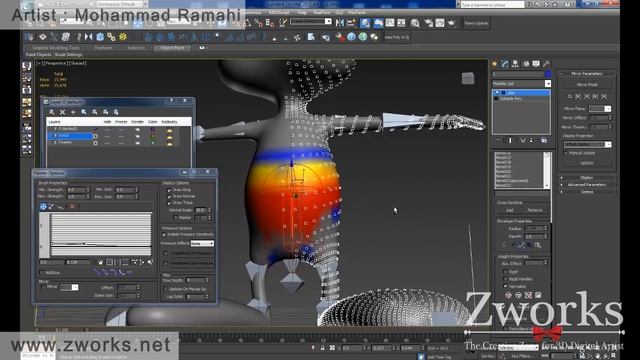
Task: Click the yellow gear icon in second toolbar
Action: coord(122,37)
